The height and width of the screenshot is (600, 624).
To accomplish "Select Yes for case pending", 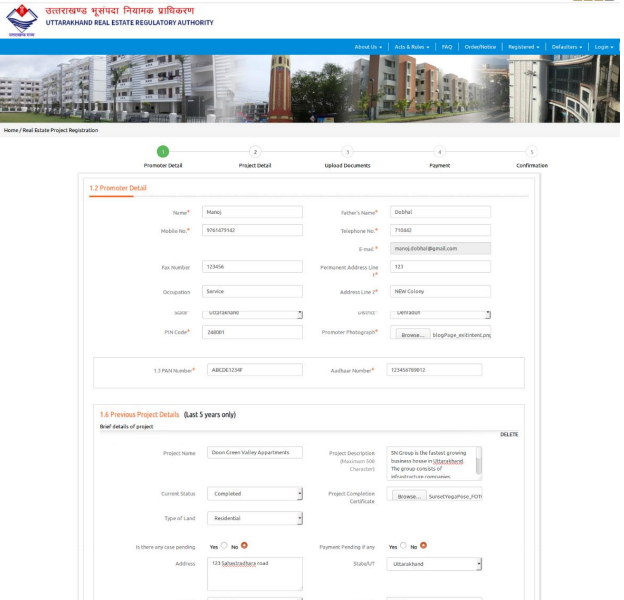I will click(224, 545).
